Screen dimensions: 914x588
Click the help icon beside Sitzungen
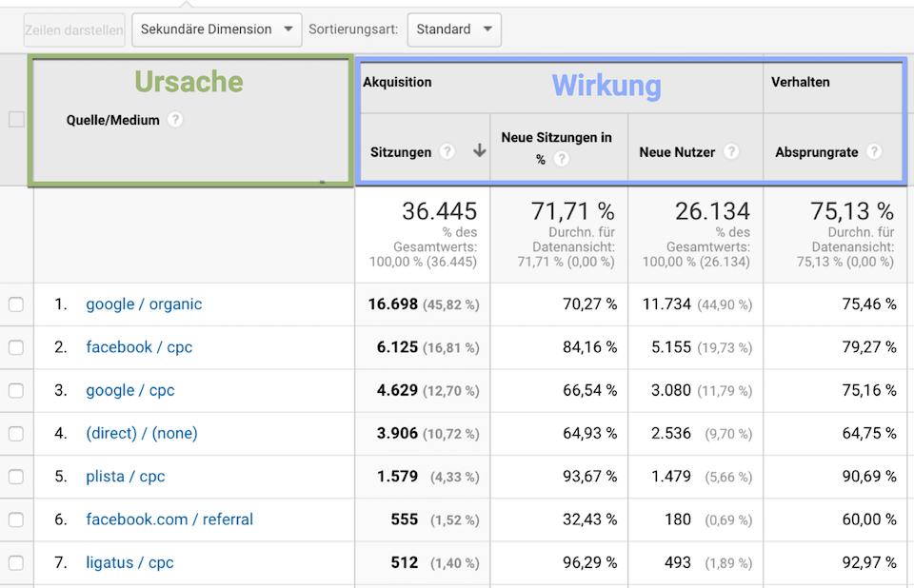tap(447, 150)
